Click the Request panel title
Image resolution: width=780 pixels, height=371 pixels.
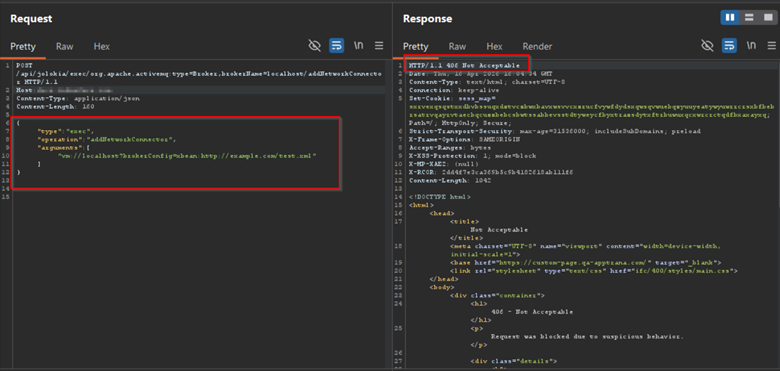point(31,19)
